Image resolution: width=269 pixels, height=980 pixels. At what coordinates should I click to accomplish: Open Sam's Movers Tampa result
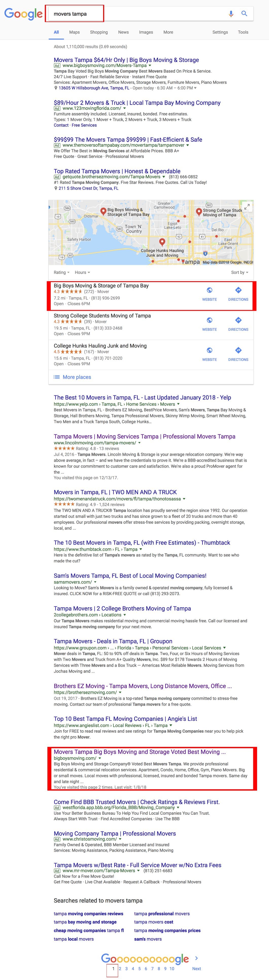click(130, 576)
